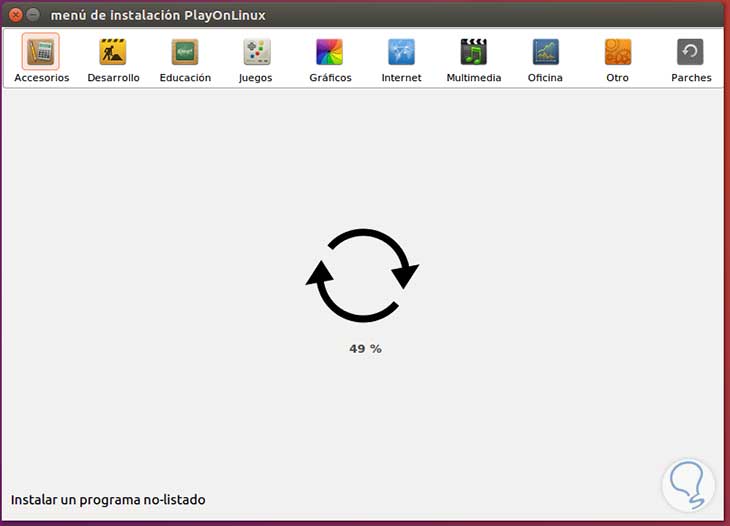Click the 49 % progress text
The image size is (730, 526).
pyautogui.click(x=365, y=349)
